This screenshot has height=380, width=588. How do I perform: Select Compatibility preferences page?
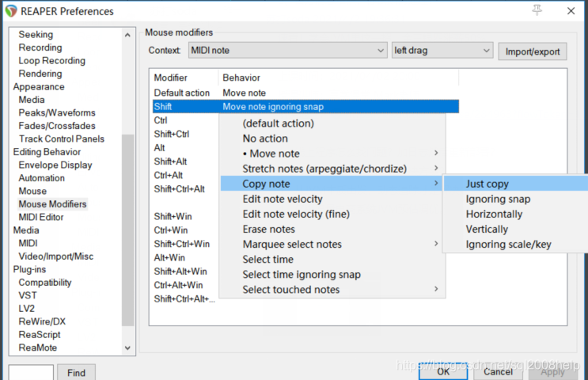coord(45,283)
